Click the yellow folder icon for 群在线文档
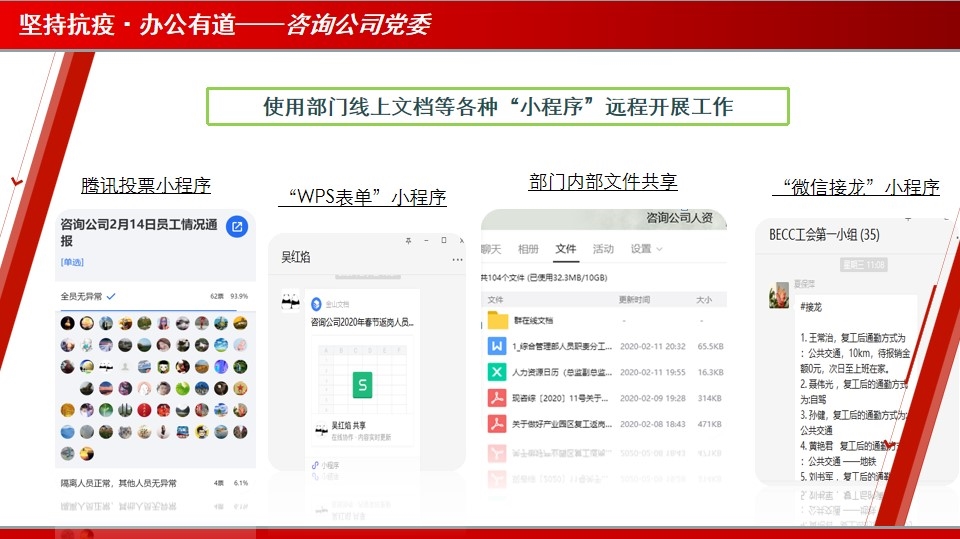 [x=498, y=320]
